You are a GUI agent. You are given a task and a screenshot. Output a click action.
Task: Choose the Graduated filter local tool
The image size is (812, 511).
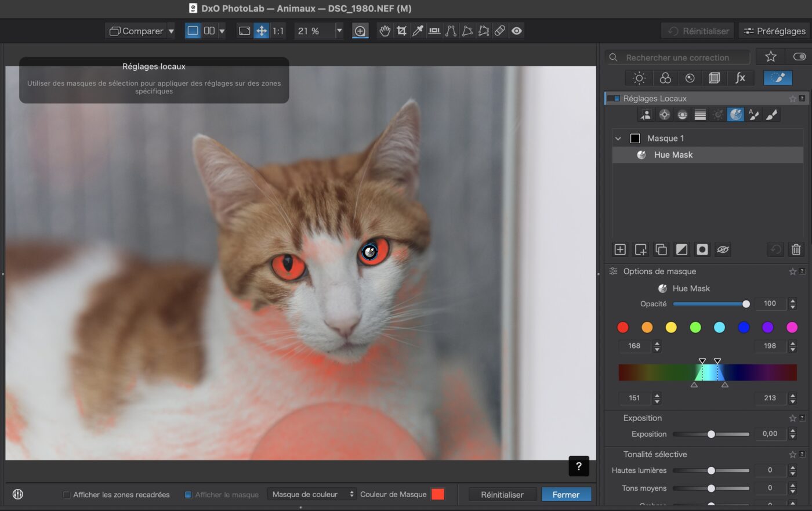tap(700, 115)
